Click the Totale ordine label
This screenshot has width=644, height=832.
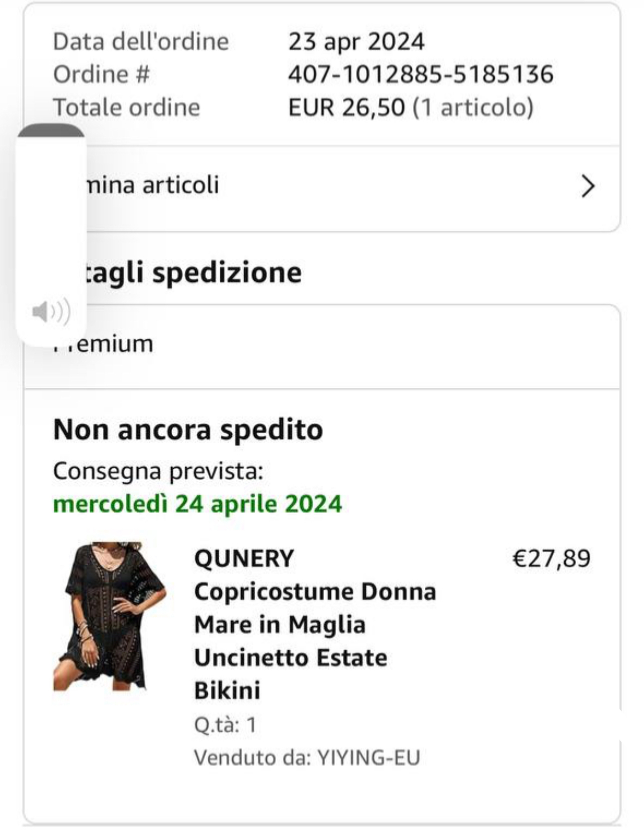(126, 107)
